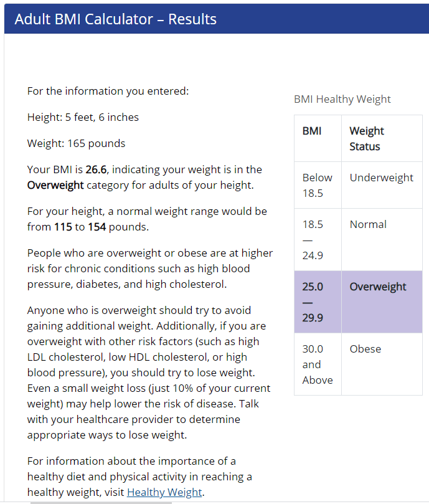Click the highlighted 25.0 — 29.9 cell

coord(313,302)
